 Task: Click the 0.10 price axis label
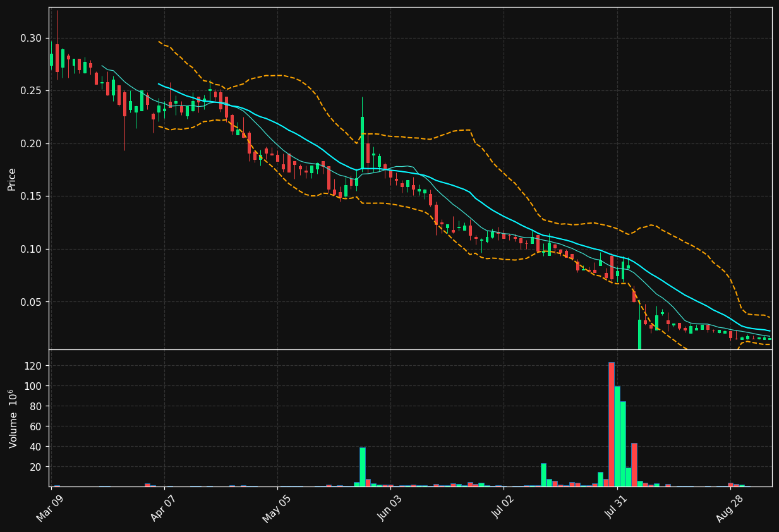[x=31, y=249]
